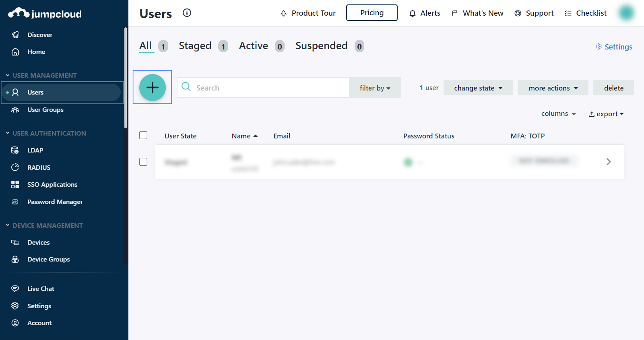Go to RADIUS in sidebar
This screenshot has width=644, height=340.
coord(39,167)
